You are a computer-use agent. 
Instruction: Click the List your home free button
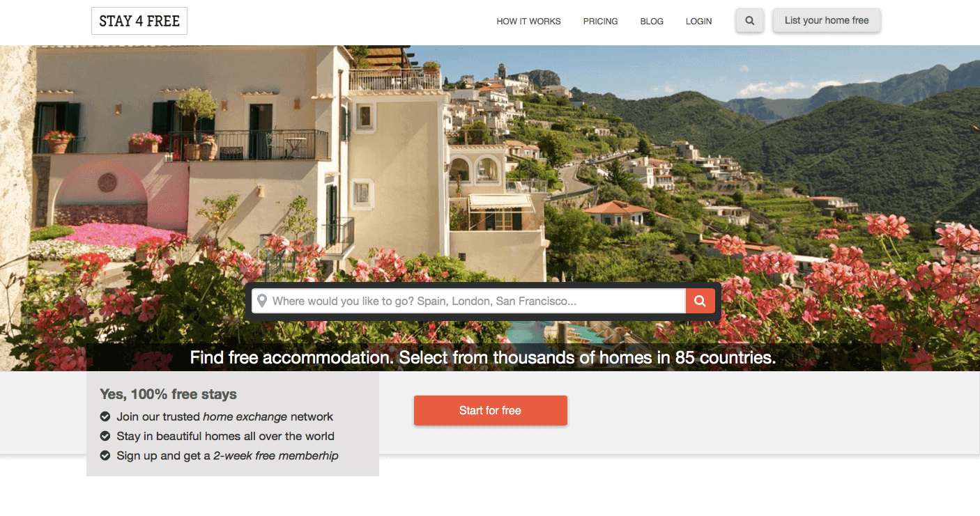pos(827,21)
